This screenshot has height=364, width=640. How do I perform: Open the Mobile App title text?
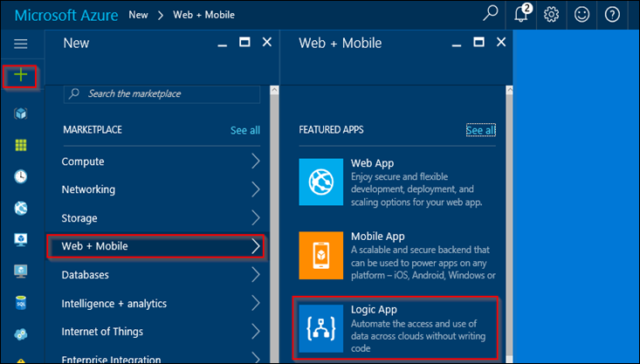pyautogui.click(x=377, y=237)
